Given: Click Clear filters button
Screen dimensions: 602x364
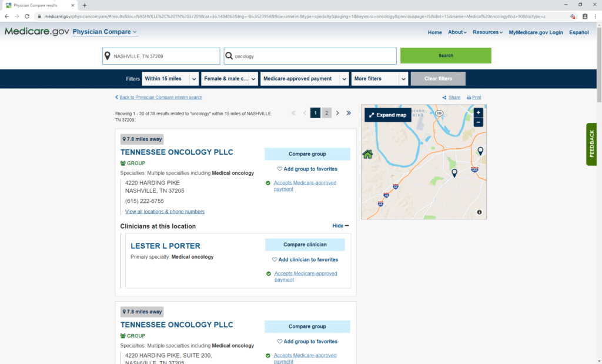Looking at the screenshot, I should [438, 79].
